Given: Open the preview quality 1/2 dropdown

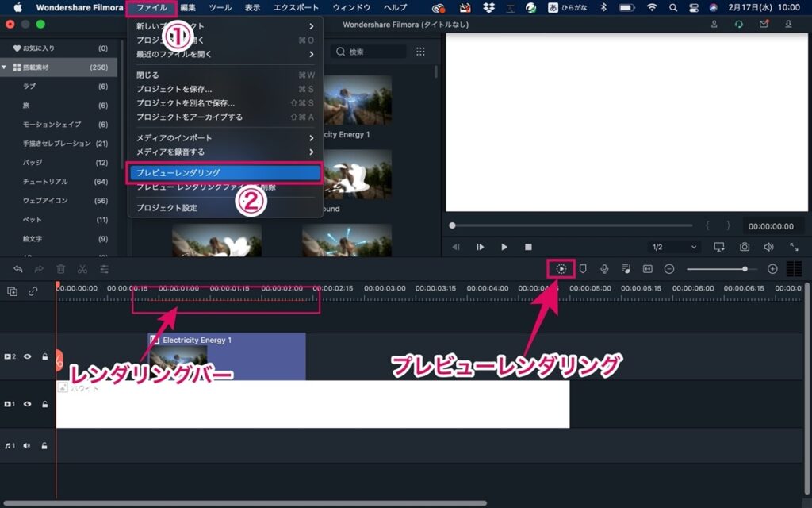Looking at the screenshot, I should 674,248.
